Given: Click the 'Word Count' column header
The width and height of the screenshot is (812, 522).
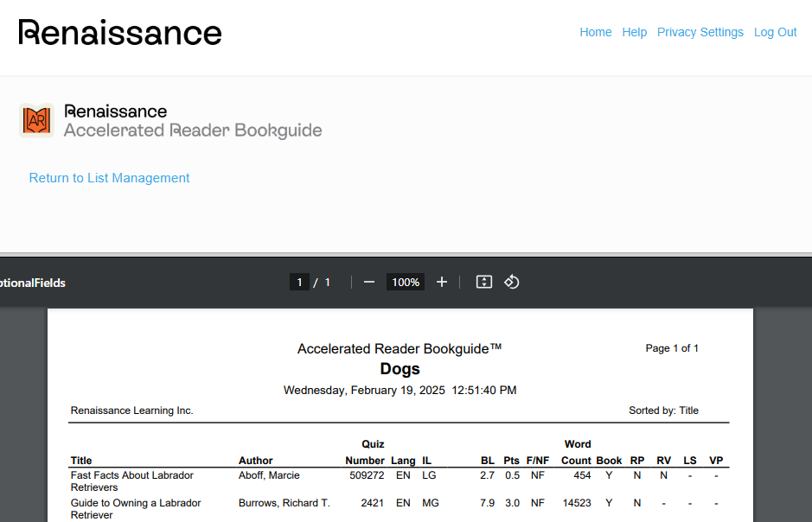Looking at the screenshot, I should pos(577,452).
